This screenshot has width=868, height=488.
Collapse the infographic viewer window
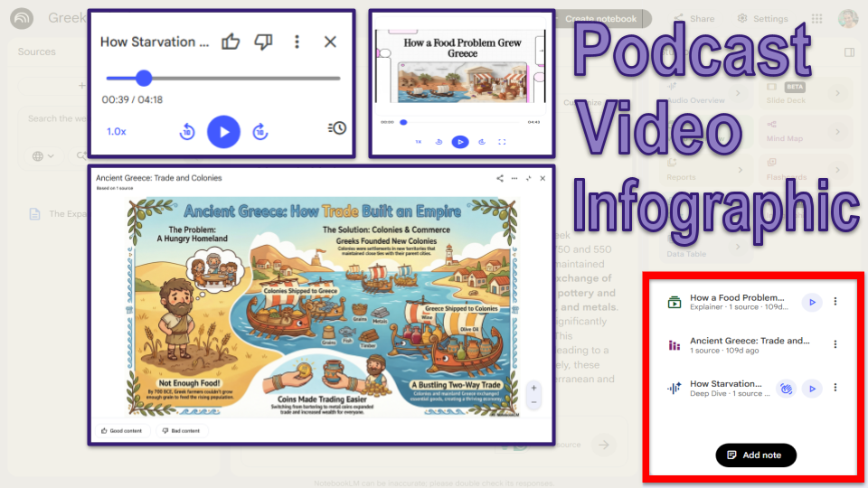click(x=529, y=178)
